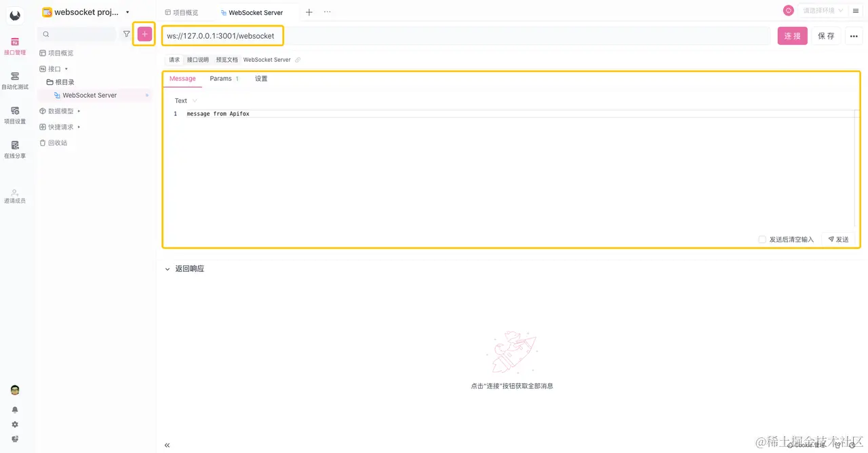Click the 发送 send button
868x453 pixels.
coord(838,239)
